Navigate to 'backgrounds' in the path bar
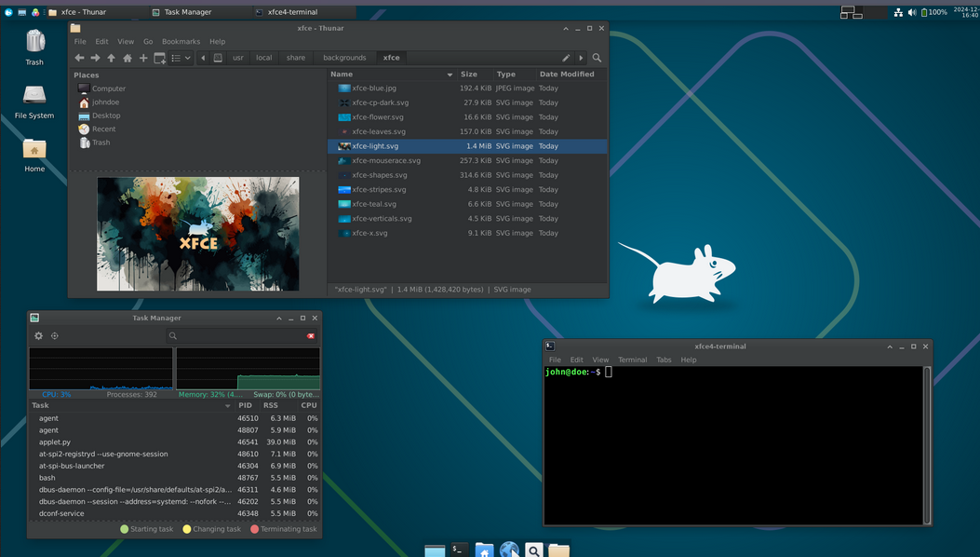 pyautogui.click(x=344, y=58)
